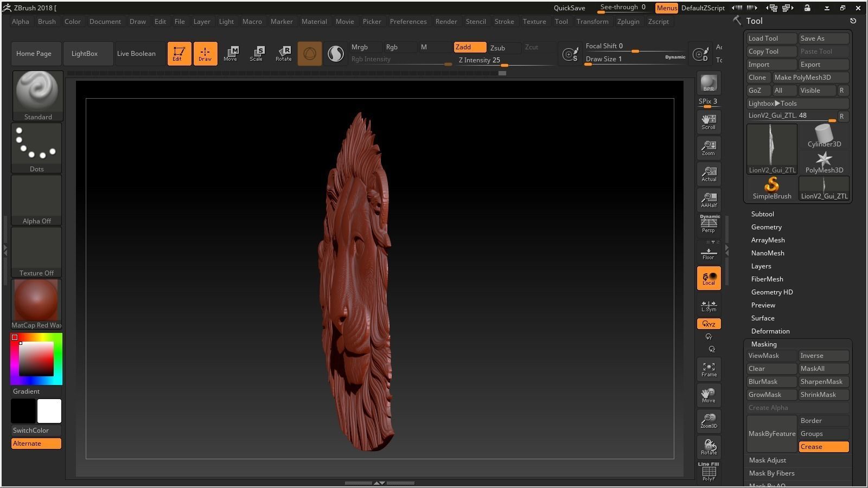Expand the ArrayMesh section
The width and height of the screenshot is (868, 488).
(x=768, y=240)
